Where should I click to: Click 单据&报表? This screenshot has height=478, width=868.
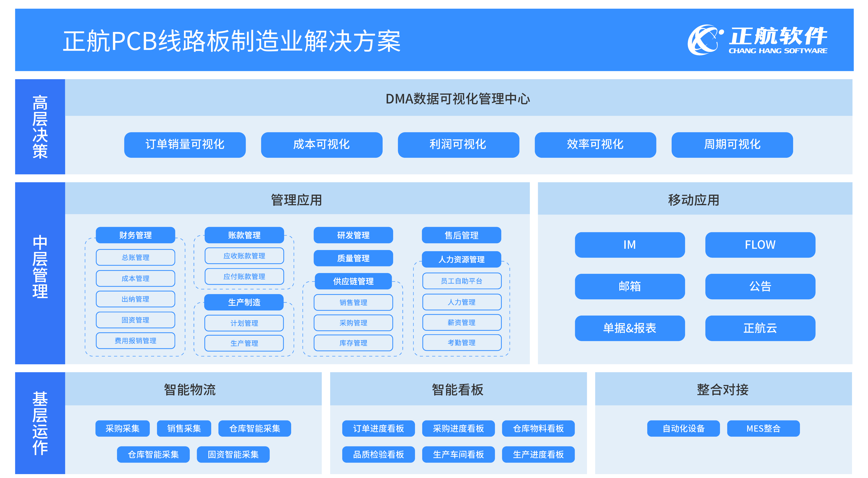(x=630, y=328)
